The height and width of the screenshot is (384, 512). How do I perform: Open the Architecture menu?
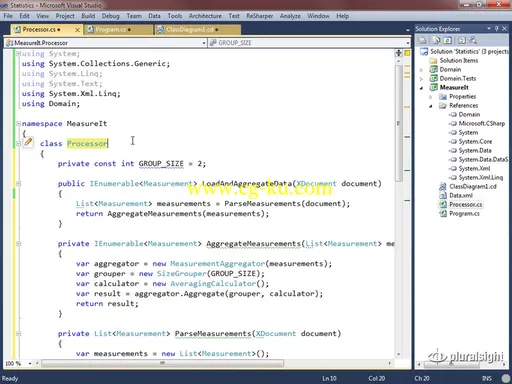click(205, 16)
